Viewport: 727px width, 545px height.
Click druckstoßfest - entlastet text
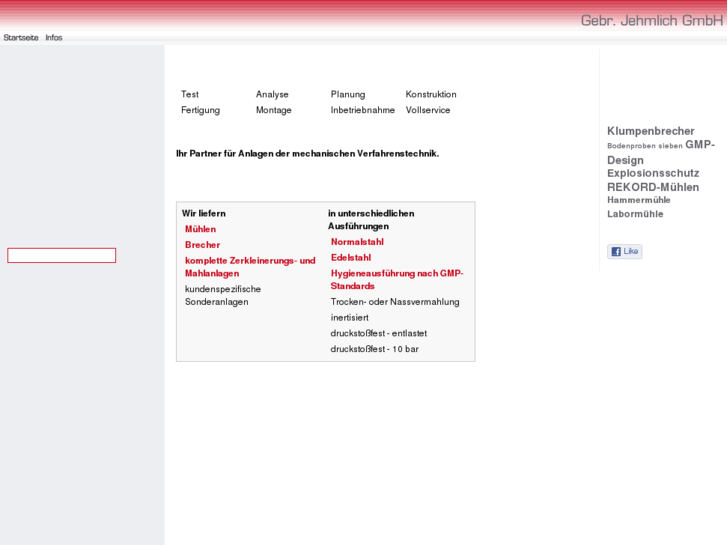[x=379, y=333]
